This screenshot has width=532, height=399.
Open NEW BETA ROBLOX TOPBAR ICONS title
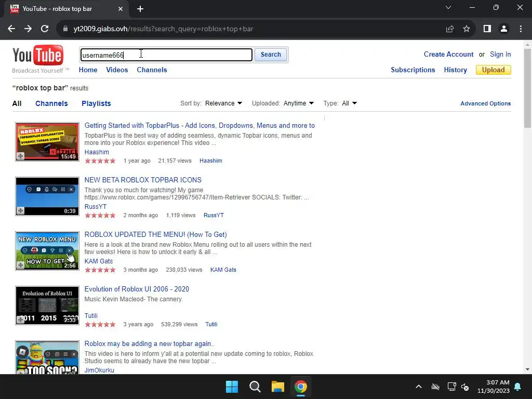pyautogui.click(x=143, y=180)
